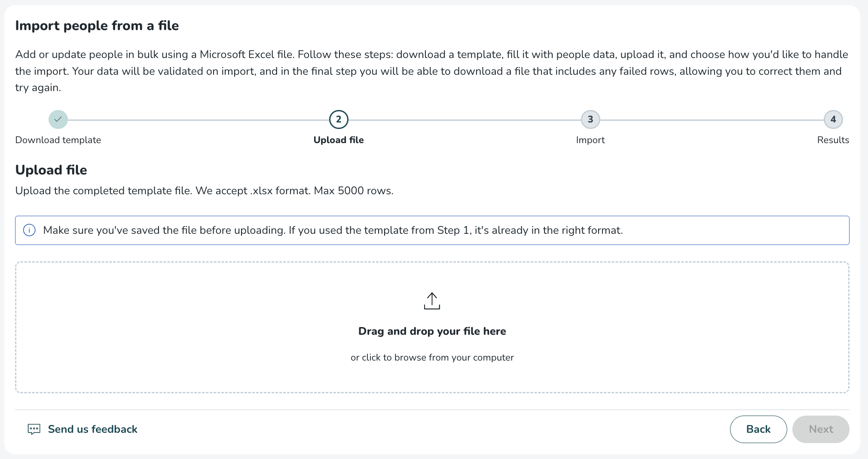Click the "Upload file" section heading
This screenshot has height=459, width=868.
click(51, 170)
